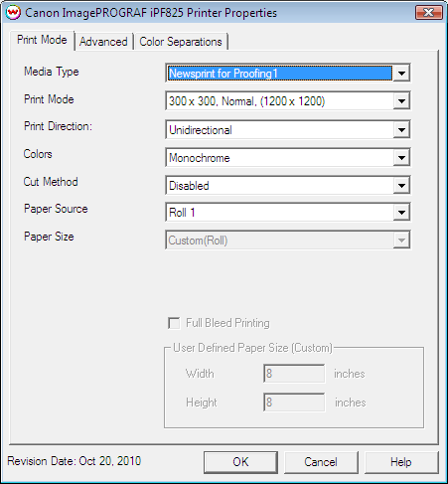The width and height of the screenshot is (448, 484).
Task: Click the Height input field
Action: (294, 403)
